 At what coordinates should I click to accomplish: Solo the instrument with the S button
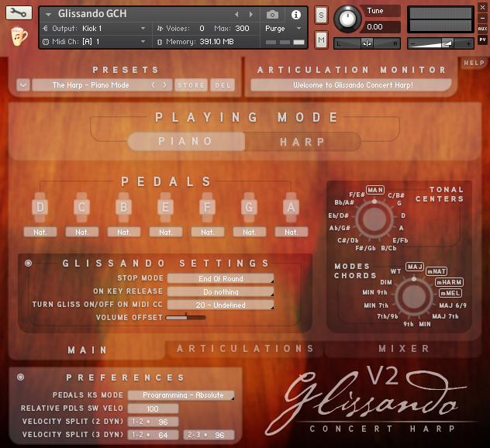(321, 15)
